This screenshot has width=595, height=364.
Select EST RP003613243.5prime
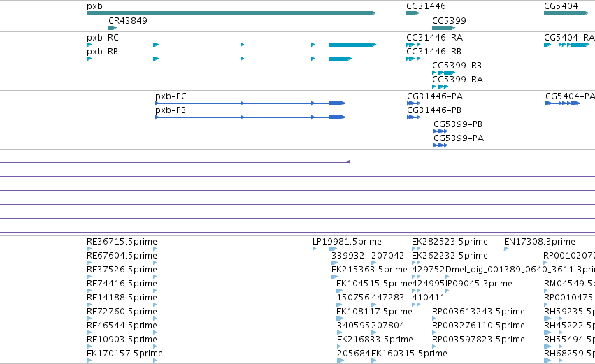click(x=434, y=319)
